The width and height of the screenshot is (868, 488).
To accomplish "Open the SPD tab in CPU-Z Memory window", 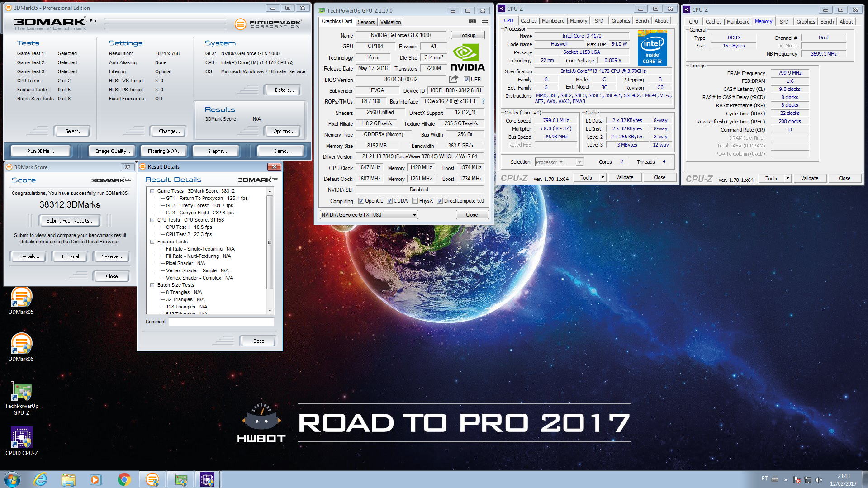I will coord(784,22).
